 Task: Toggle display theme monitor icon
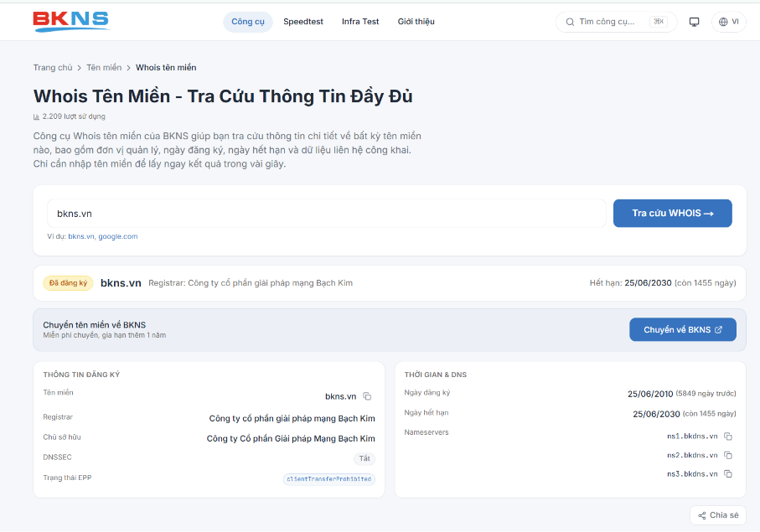tap(694, 22)
